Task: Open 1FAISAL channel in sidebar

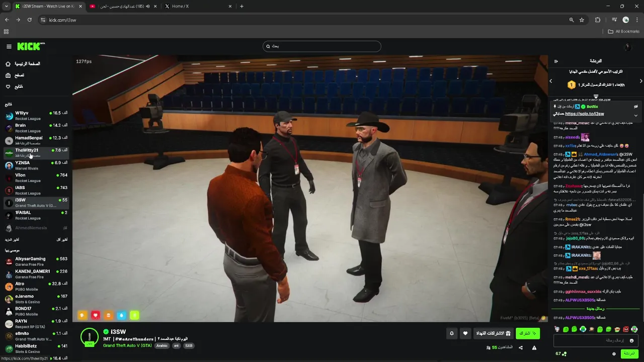Action: tap(35, 215)
